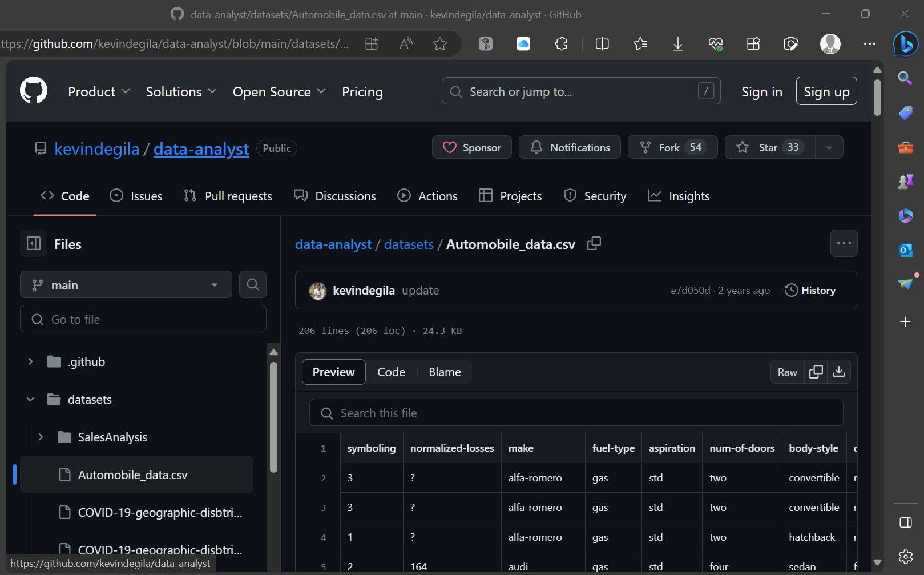Click the sidebar plus add icon
Screen dimensions: 924x575
(x=905, y=322)
